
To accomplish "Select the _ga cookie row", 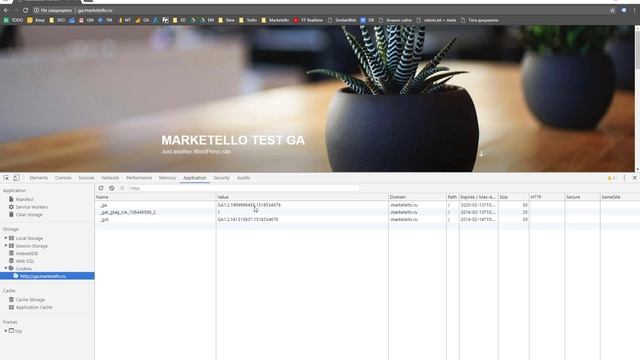I will [367, 205].
